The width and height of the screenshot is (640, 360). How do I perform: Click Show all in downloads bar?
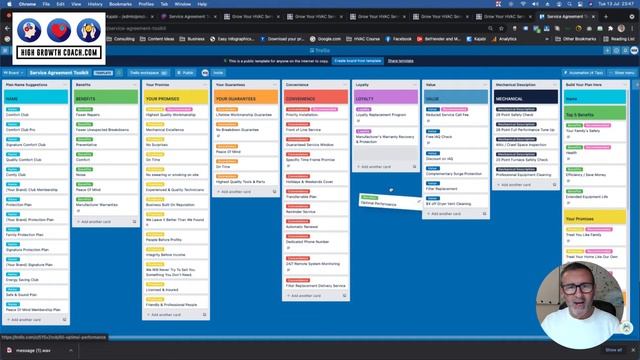point(613,350)
